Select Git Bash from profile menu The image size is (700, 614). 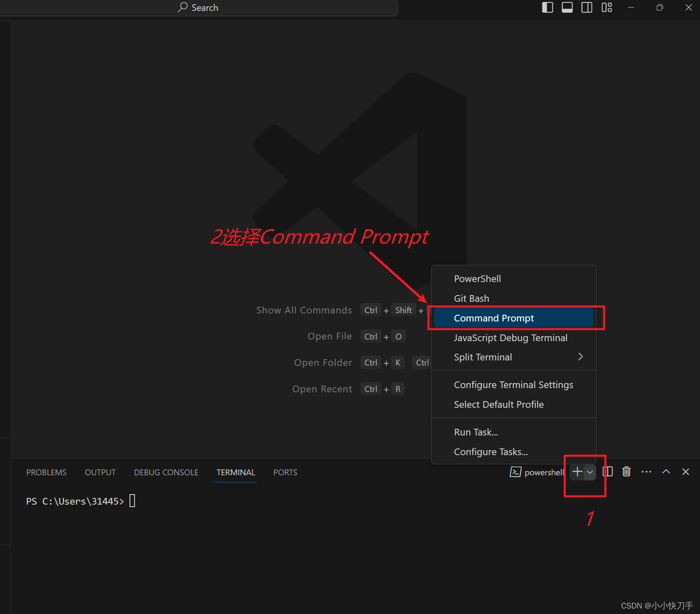513,298
